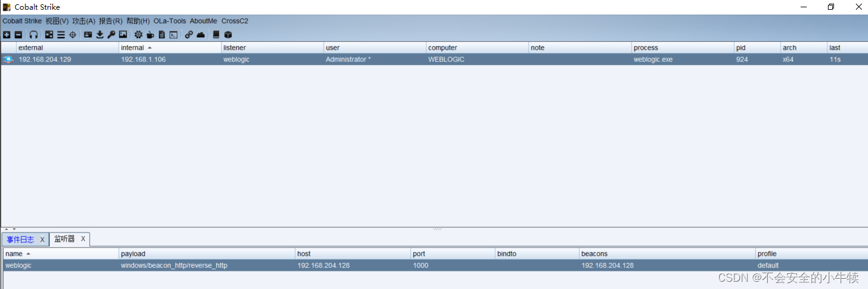The width and height of the screenshot is (868, 289).
Task: Sort listeners by port column header
Action: 453,253
